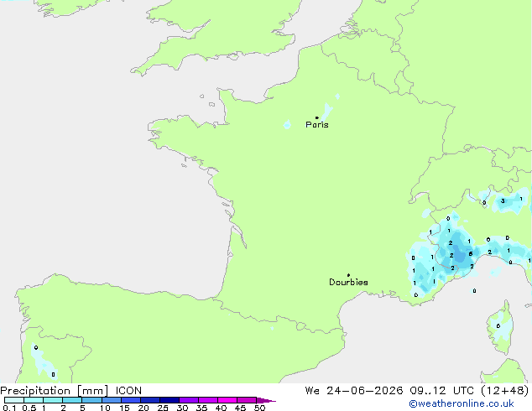
Task: Pick legend swatch between 25 and 30
Action: 170,400
